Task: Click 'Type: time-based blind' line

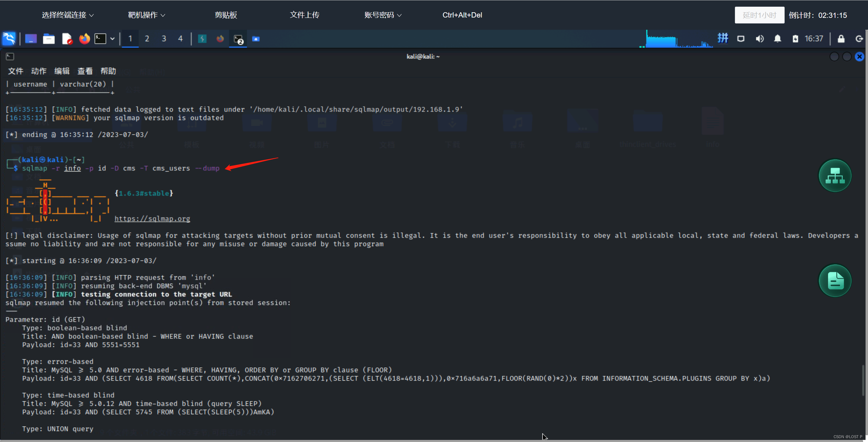Action: click(68, 395)
